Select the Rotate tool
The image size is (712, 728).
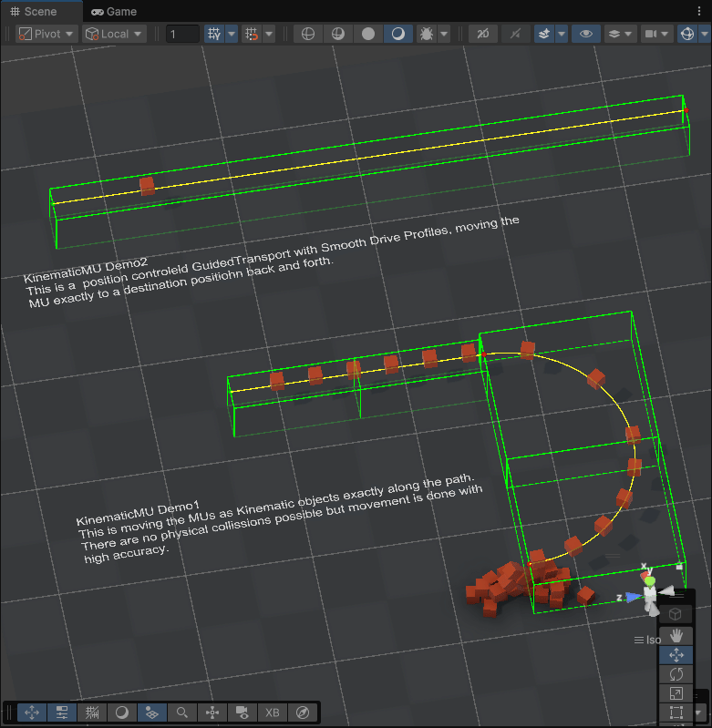(x=676, y=674)
